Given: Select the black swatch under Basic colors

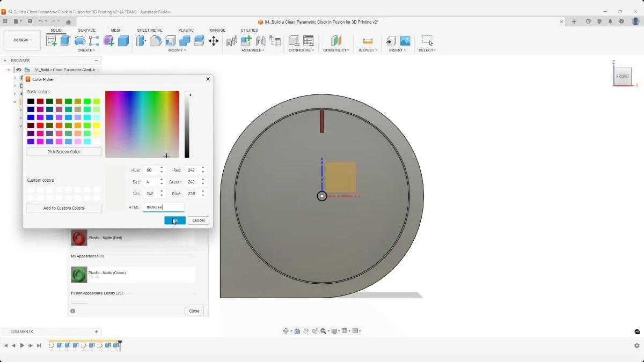Looking at the screenshot, I should [x=30, y=101].
